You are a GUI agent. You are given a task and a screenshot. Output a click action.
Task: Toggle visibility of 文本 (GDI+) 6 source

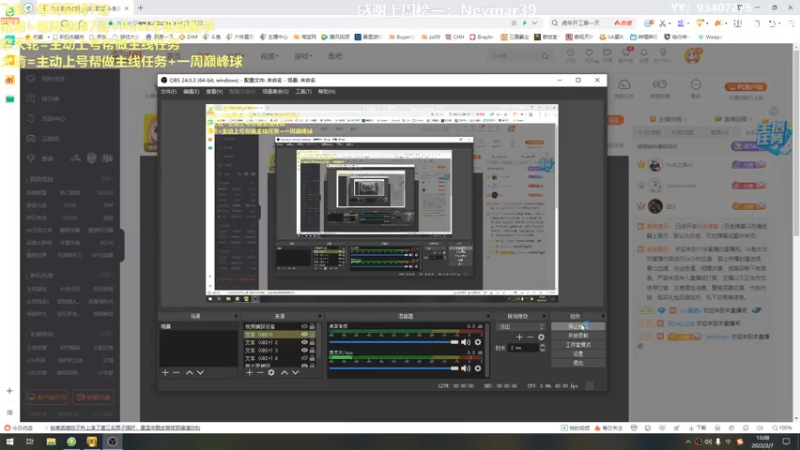(304, 359)
